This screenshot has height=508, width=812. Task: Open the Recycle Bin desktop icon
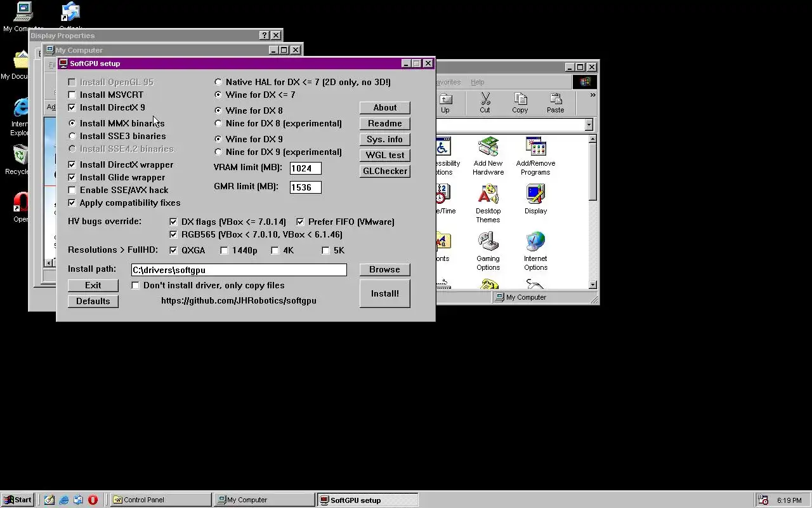click(x=20, y=160)
